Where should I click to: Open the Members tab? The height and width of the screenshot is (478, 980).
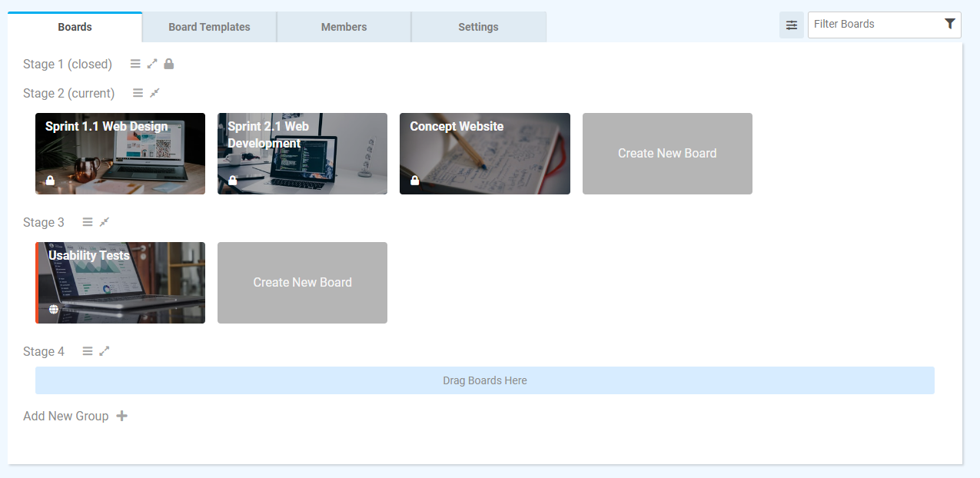click(344, 27)
